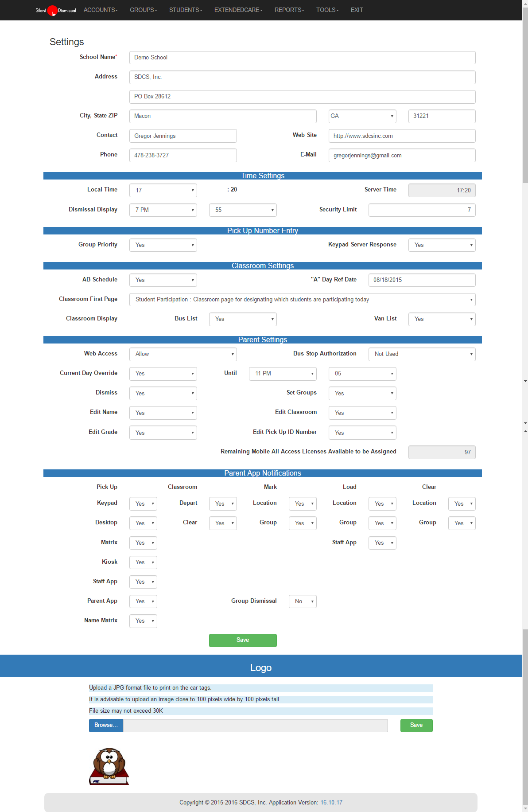Open the Bus Stop Authorization dropdown

[422, 354]
